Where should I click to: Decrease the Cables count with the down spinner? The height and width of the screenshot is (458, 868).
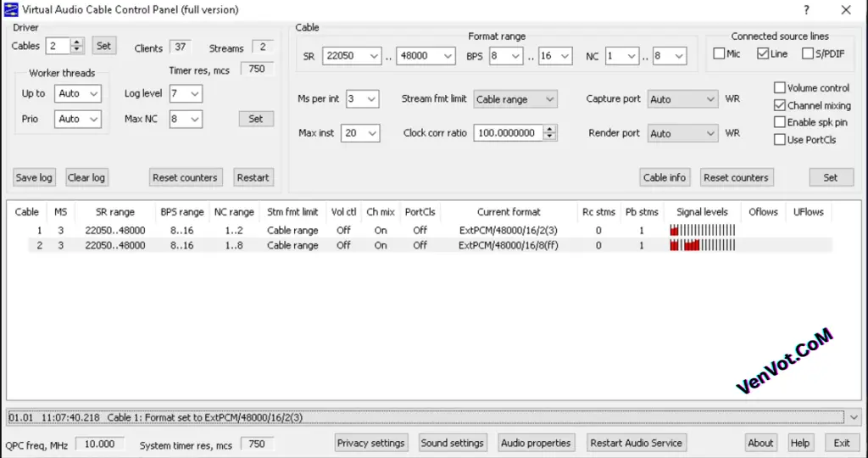click(77, 50)
